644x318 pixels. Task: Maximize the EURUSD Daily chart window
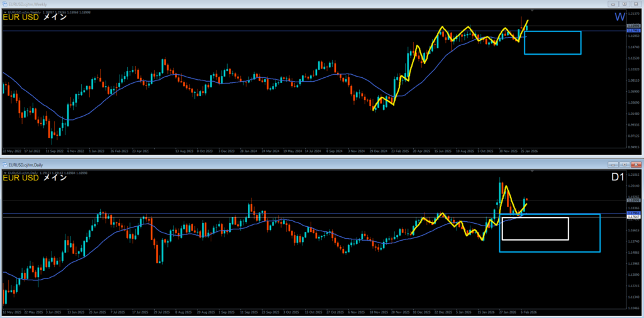pyautogui.click(x=625, y=164)
